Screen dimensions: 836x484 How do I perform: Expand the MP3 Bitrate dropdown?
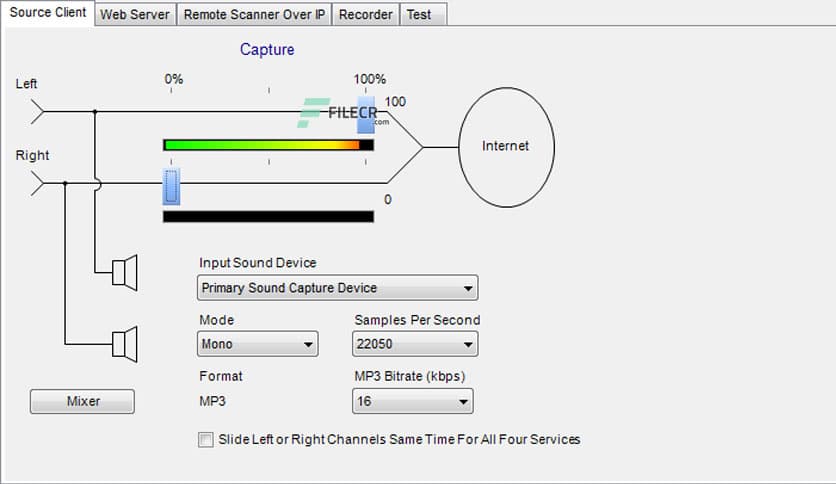pos(412,401)
